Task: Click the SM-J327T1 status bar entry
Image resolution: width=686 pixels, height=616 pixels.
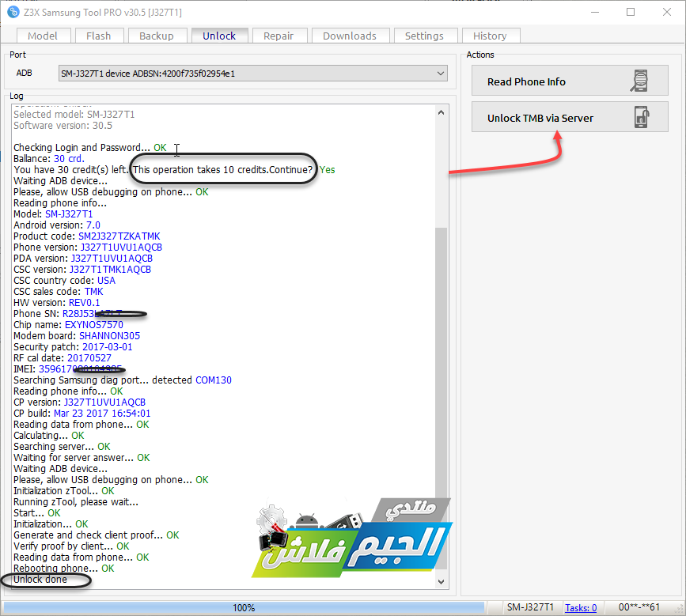Action: pos(530,607)
